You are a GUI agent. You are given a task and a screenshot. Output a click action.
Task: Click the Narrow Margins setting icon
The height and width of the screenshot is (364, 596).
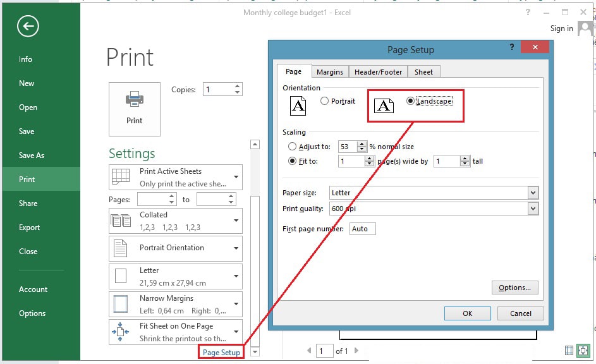[121, 303]
